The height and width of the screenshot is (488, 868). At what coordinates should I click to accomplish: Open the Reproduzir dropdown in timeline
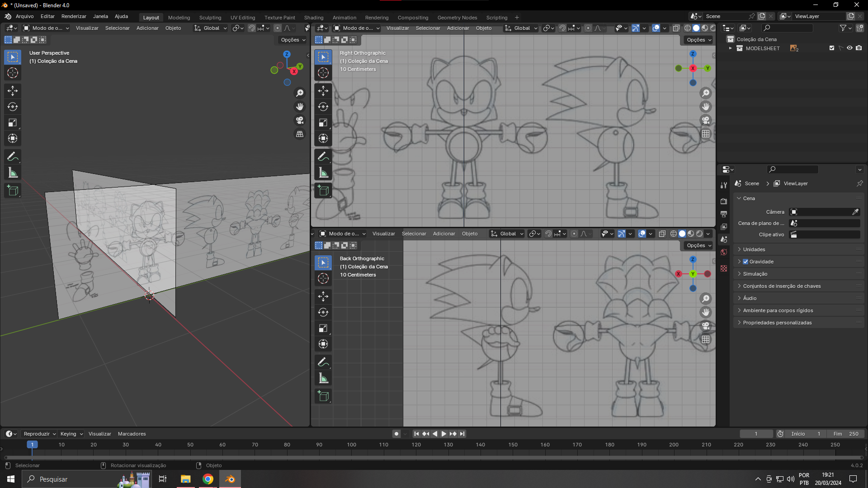click(x=40, y=434)
